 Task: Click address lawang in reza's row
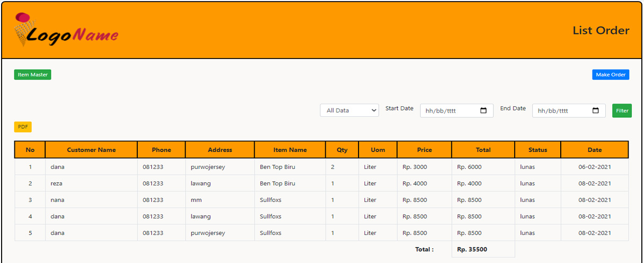point(201,183)
